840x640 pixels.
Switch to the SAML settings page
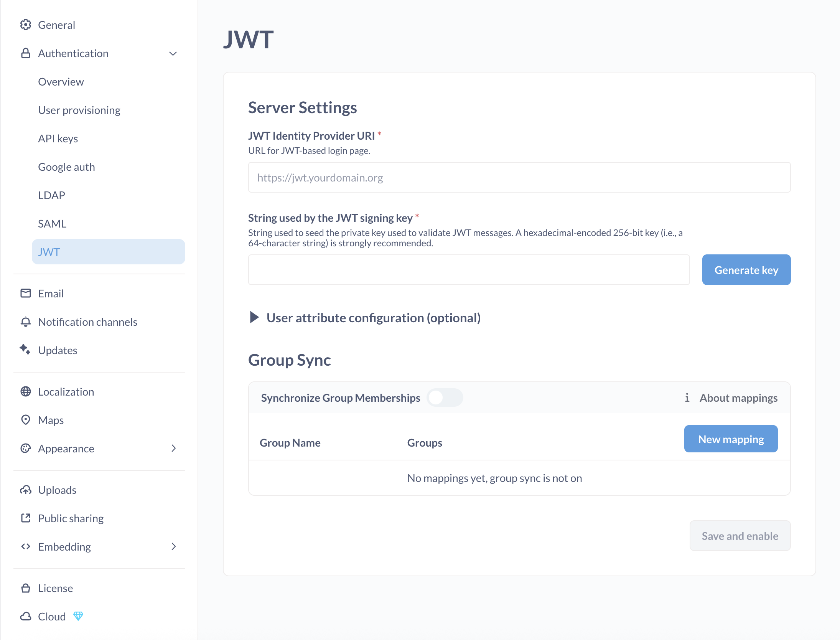pyautogui.click(x=52, y=223)
